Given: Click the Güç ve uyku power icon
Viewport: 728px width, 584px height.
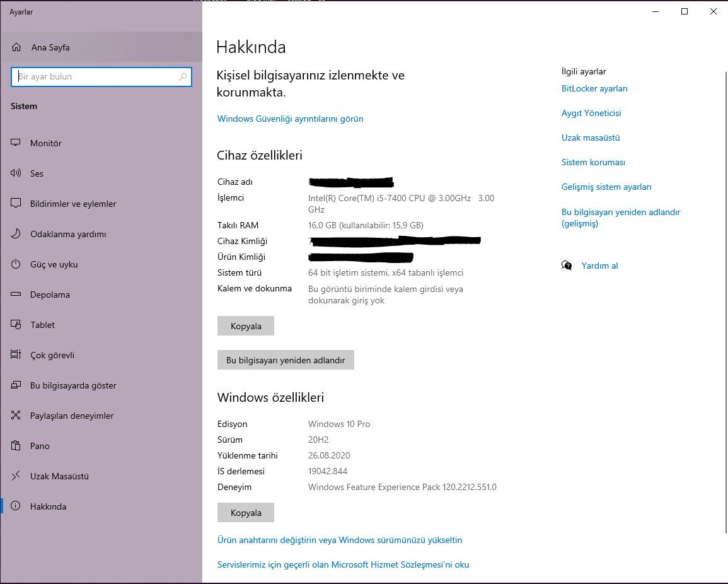Looking at the screenshot, I should point(16,264).
